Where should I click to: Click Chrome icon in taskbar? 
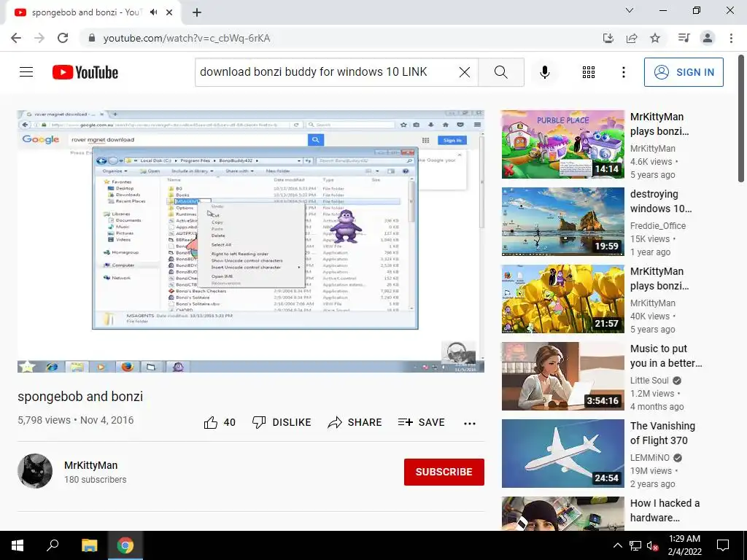pyautogui.click(x=125, y=545)
